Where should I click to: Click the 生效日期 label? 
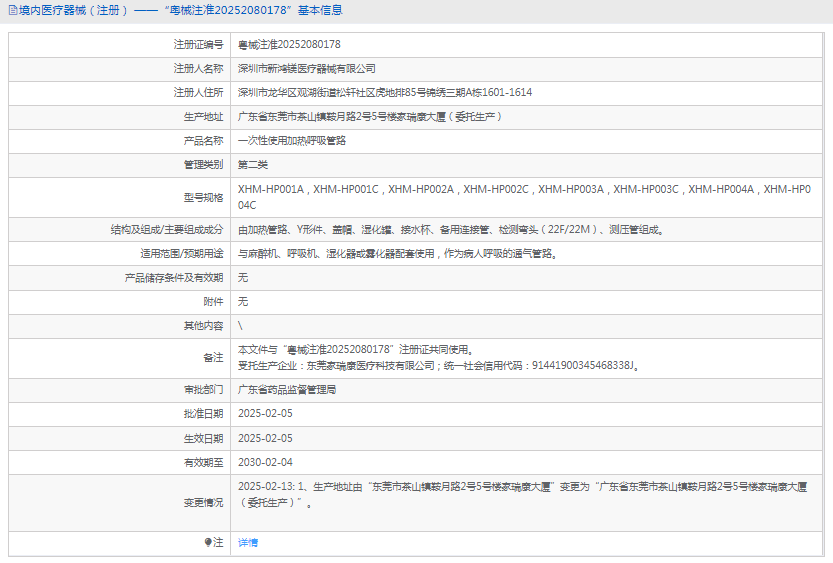203,438
